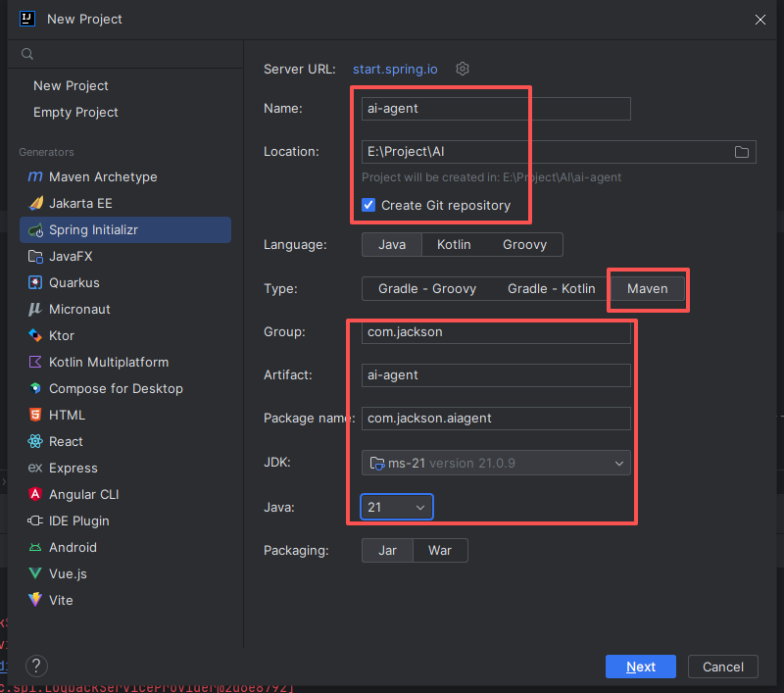Select the Vue.js generator label

coord(68,574)
